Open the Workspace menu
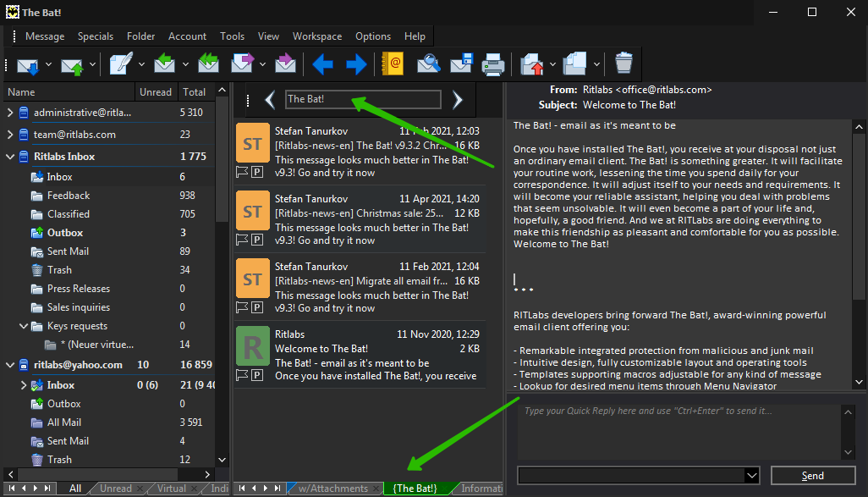Screen dimensions: 868x497 (x=317, y=36)
